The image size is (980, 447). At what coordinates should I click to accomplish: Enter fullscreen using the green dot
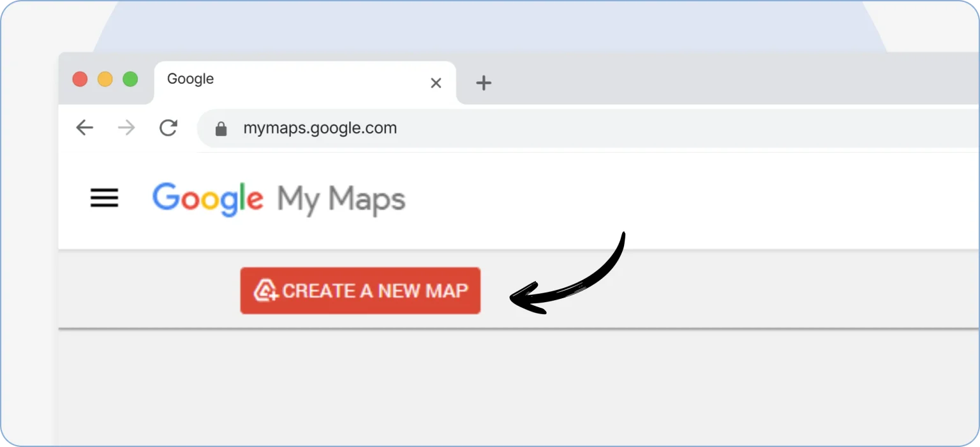[130, 79]
